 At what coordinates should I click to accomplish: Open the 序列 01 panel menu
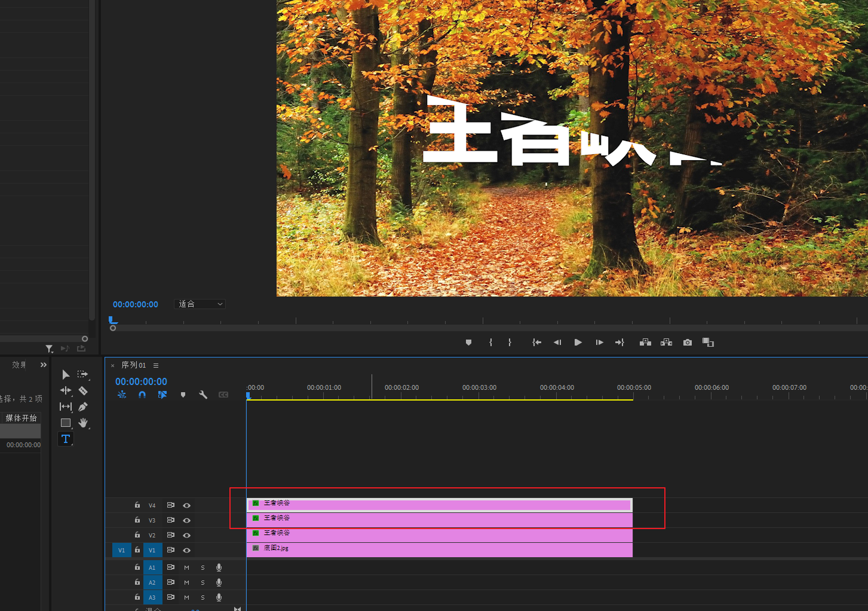[x=156, y=365]
